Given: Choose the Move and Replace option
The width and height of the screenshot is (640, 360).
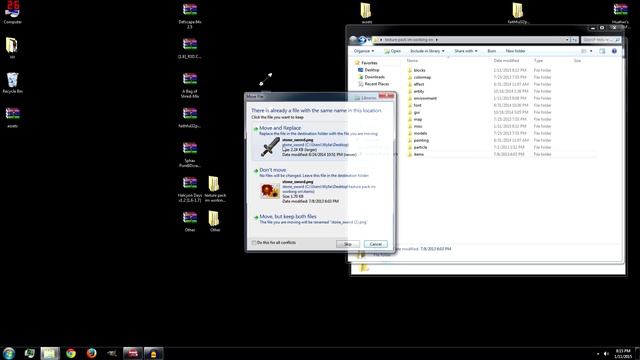Looking at the screenshot, I should coord(320,142).
